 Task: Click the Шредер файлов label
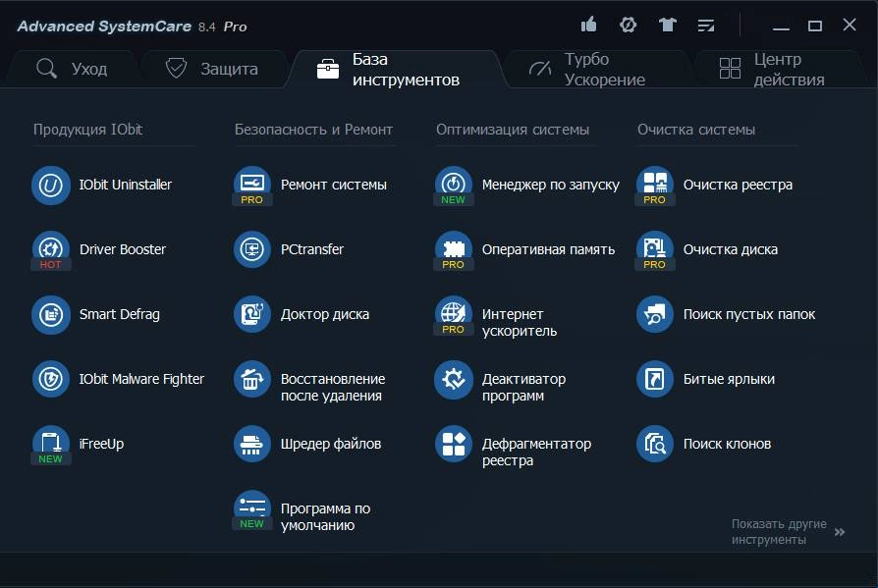331,445
